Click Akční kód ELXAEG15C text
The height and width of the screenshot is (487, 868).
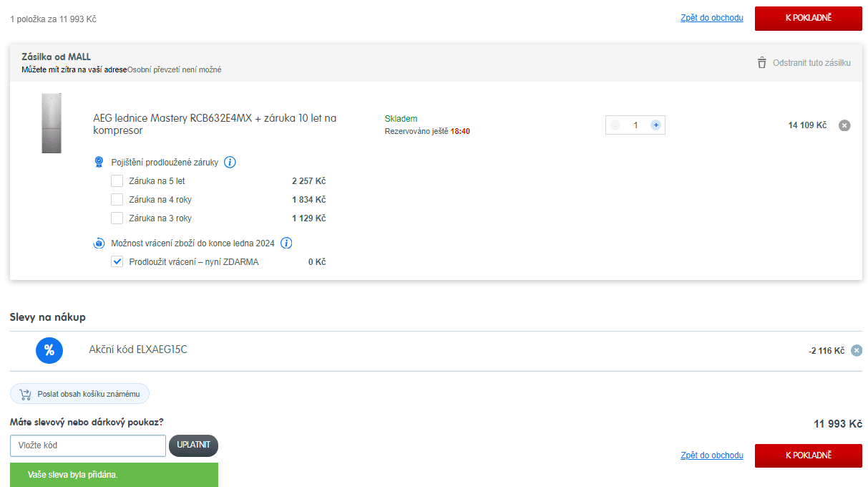[138, 349]
